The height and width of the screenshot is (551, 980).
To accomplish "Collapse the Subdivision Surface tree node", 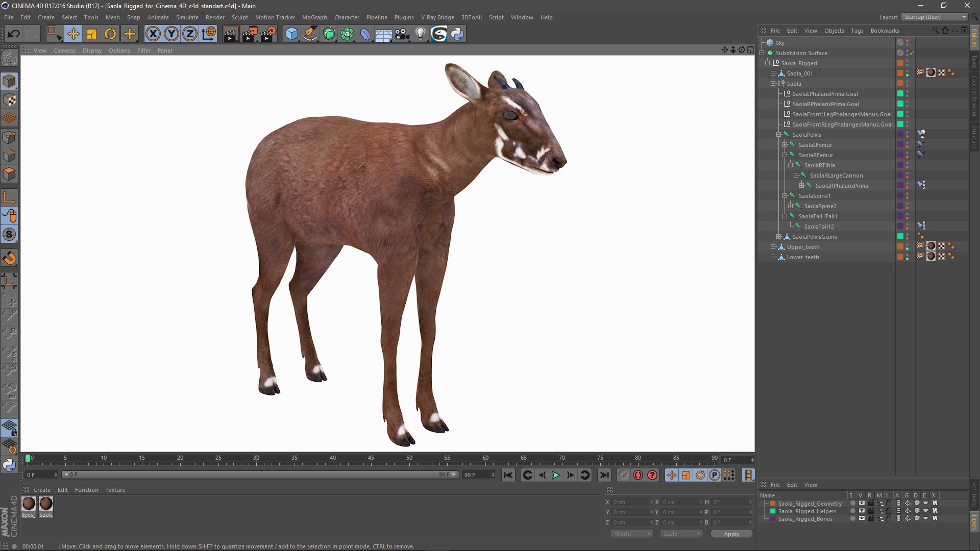I will point(763,53).
